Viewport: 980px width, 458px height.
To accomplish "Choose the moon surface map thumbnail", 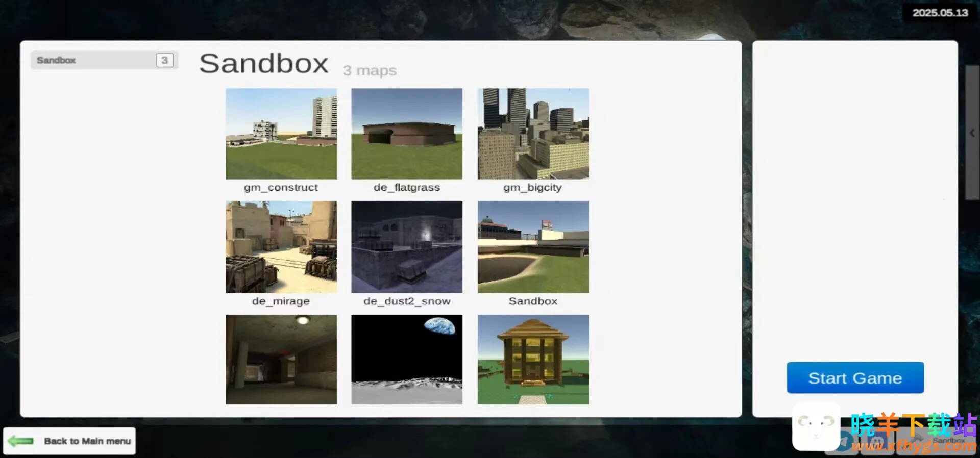I will click(x=407, y=360).
